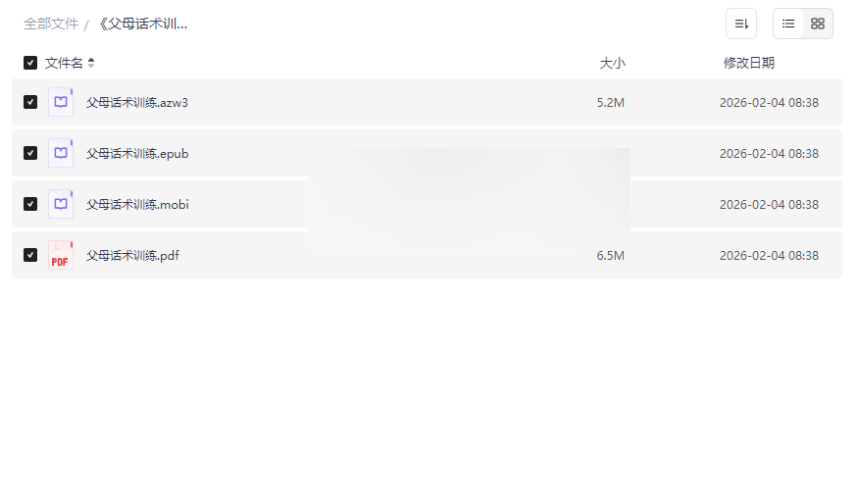Screen dimensions: 857x504
Task: Click the sort order icon
Action: (x=741, y=24)
